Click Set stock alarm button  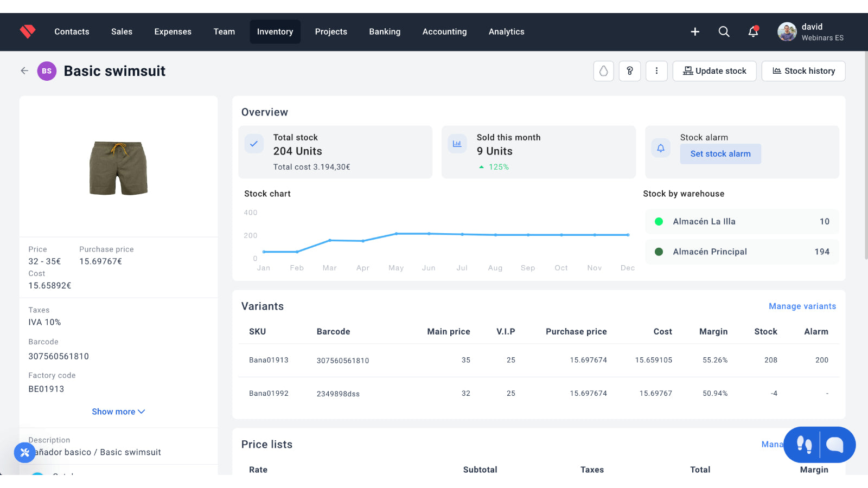pos(720,154)
